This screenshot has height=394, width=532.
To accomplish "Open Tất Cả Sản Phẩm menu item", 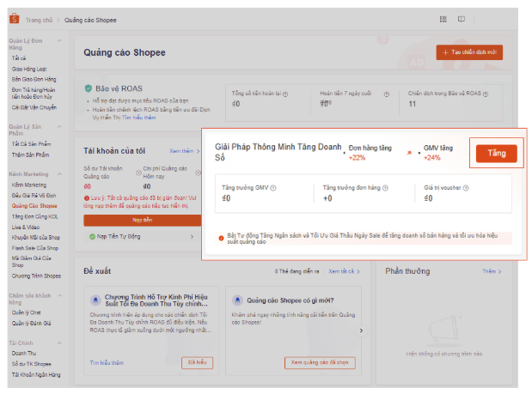I will (31, 143).
